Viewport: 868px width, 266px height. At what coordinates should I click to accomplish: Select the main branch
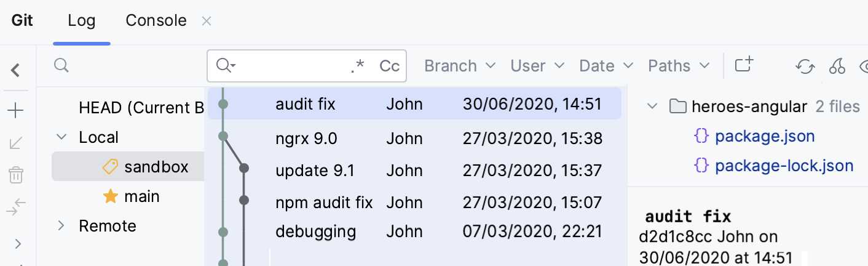click(141, 196)
